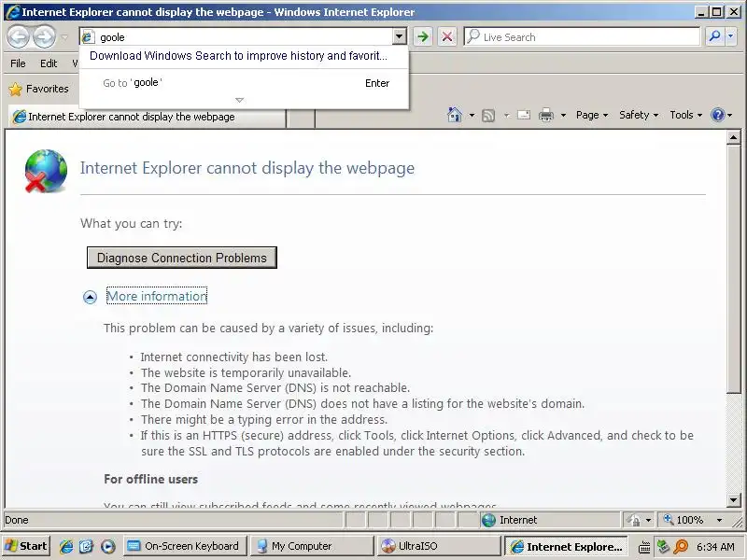
Task: Click the Live Search magnifier button
Action: tap(714, 36)
